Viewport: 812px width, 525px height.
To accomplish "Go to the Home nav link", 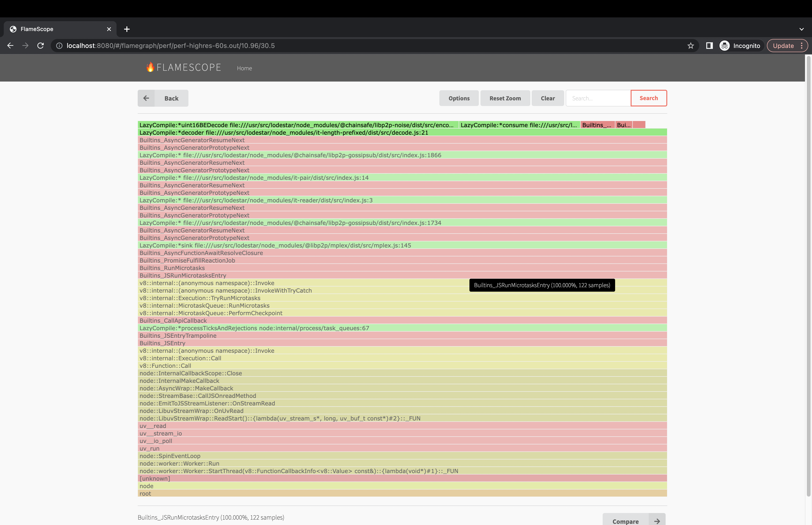I will [244, 68].
